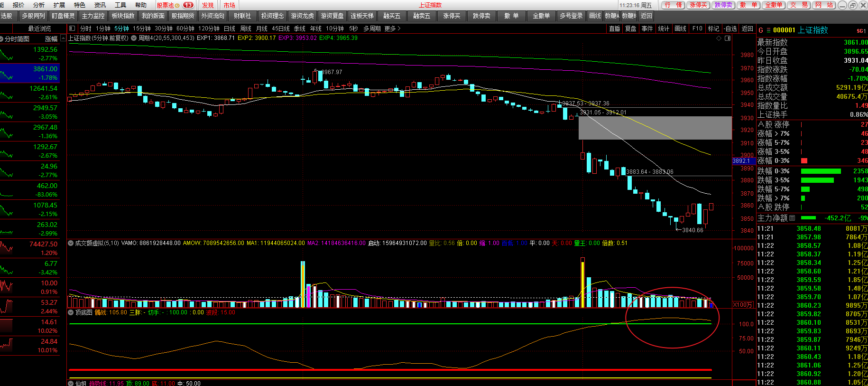Expand the 成交额虚拟 indicator dropdown arrow
This screenshot has width=868, height=386.
pos(71,243)
